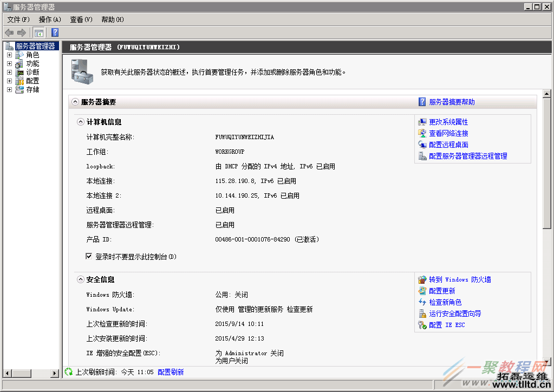Click the 更改系统属性 link
This screenshot has height=392, width=554.
pyautogui.click(x=448, y=122)
